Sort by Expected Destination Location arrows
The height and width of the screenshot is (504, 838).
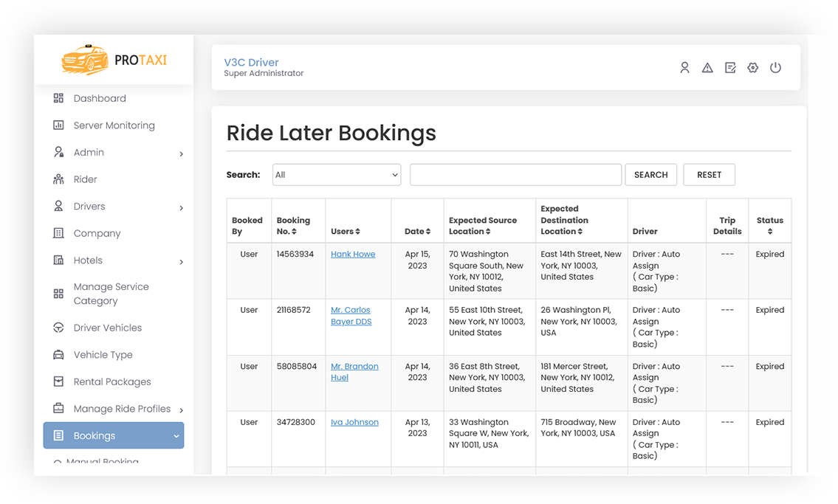[580, 232]
